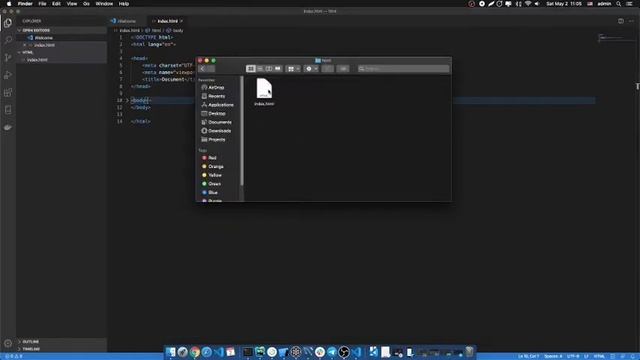Select the Orange tag in Finder sidebar
Image resolution: width=640 pixels, height=360 pixels.
pos(216,167)
